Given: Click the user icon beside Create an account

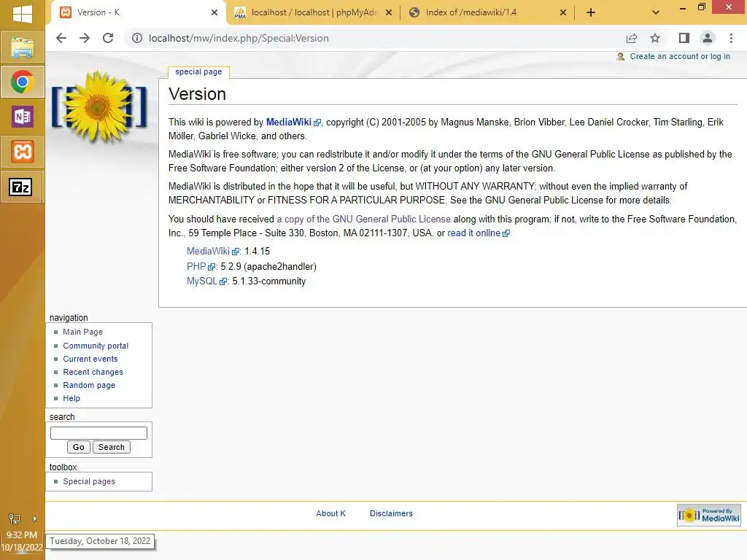Looking at the screenshot, I should point(620,57).
